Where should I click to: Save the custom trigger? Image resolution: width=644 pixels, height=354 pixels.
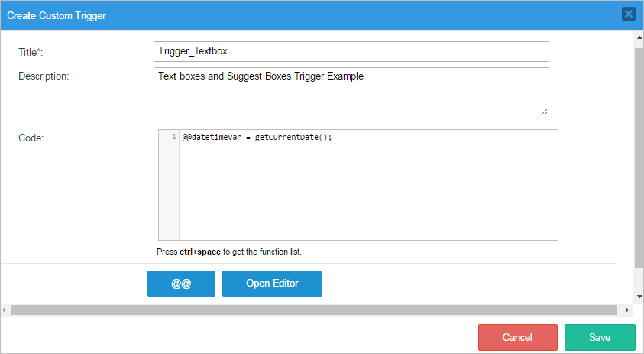600,337
